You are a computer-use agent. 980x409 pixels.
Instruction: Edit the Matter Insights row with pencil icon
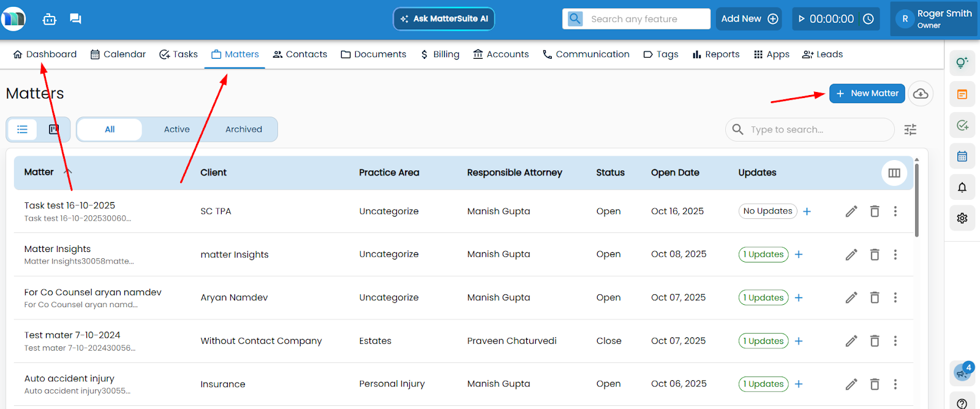click(x=851, y=254)
